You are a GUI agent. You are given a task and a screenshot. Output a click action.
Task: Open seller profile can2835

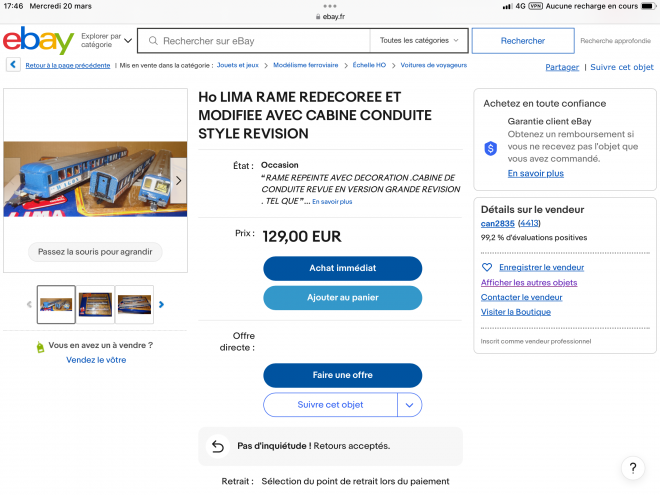[498, 224]
